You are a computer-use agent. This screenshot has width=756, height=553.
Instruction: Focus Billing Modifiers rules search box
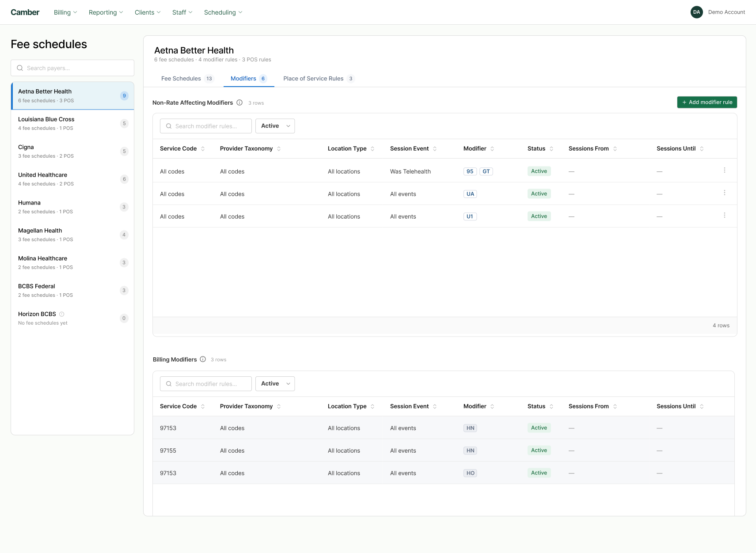(206, 384)
